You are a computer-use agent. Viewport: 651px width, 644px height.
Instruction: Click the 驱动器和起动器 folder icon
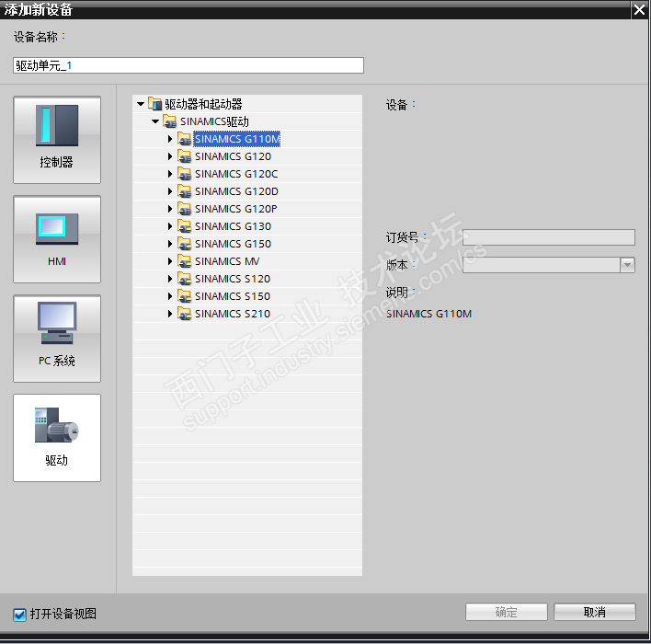[x=154, y=104]
